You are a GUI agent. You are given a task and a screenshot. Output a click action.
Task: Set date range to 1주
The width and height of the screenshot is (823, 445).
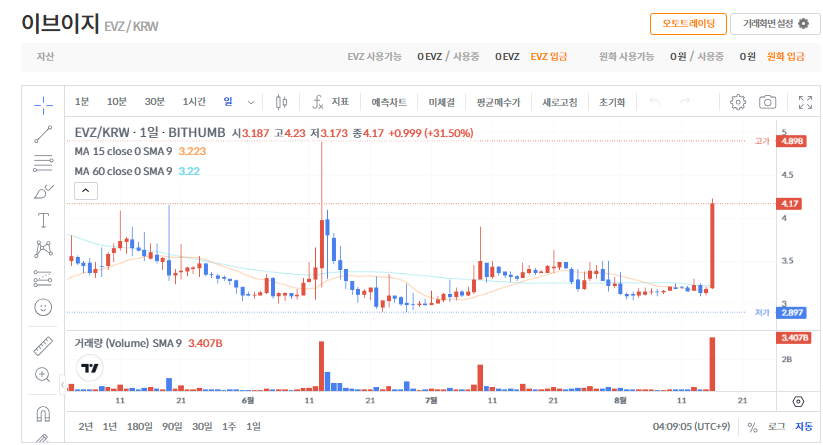click(229, 427)
